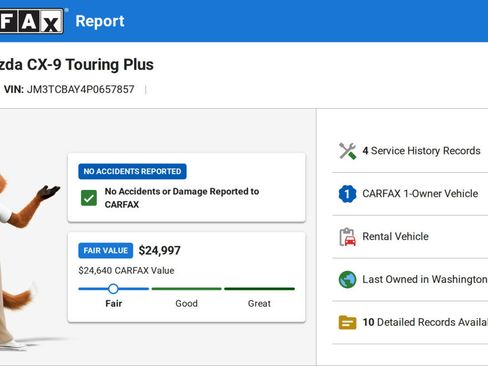The width and height of the screenshot is (488, 366).
Task: Click the NO ACCIDENTS REPORTED badge
Action: click(x=132, y=171)
